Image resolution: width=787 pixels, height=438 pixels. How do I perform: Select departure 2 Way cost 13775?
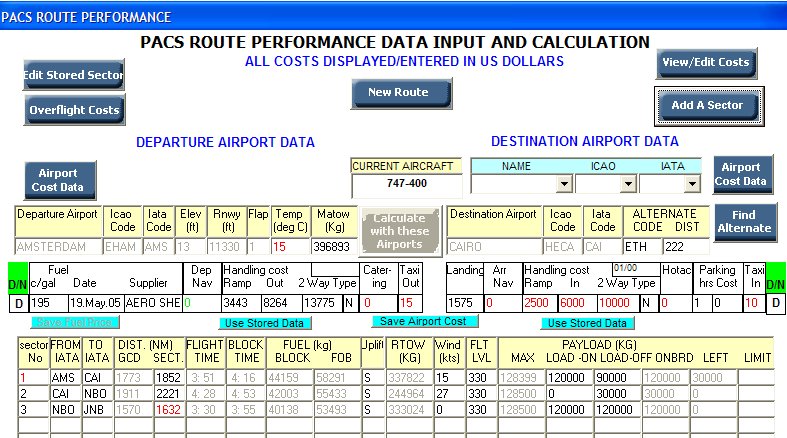[x=322, y=303]
